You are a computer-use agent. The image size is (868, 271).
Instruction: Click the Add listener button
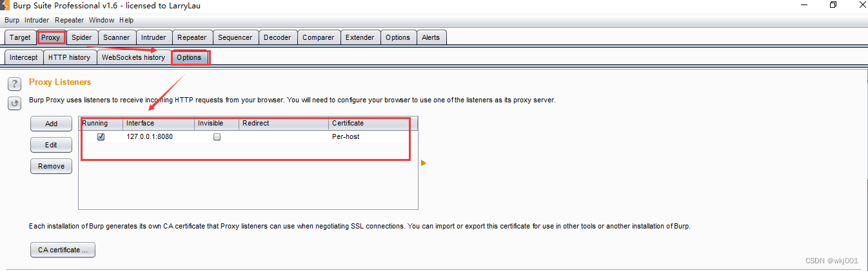(52, 124)
